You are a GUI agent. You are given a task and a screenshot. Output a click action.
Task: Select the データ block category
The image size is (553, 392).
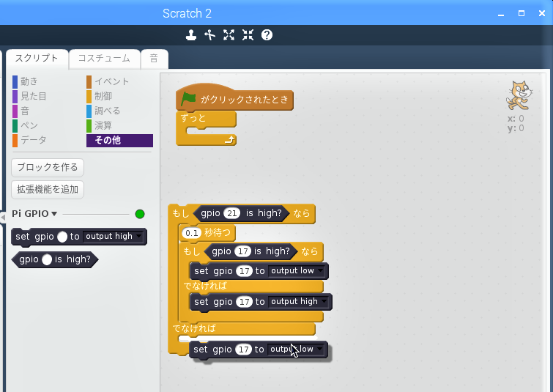coord(29,140)
